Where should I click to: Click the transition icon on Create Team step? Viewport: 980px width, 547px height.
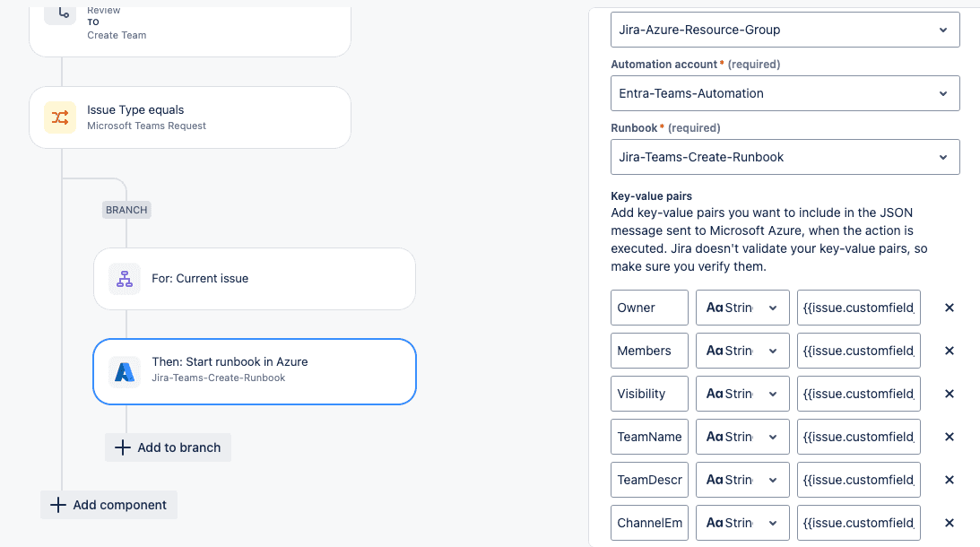coord(60,13)
